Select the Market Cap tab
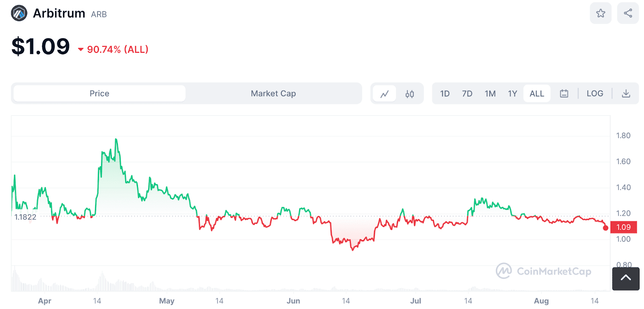 point(273,93)
